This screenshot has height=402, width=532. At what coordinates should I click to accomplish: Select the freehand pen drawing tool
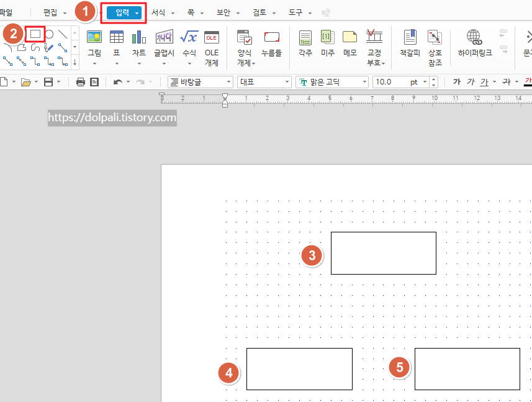coord(48,48)
